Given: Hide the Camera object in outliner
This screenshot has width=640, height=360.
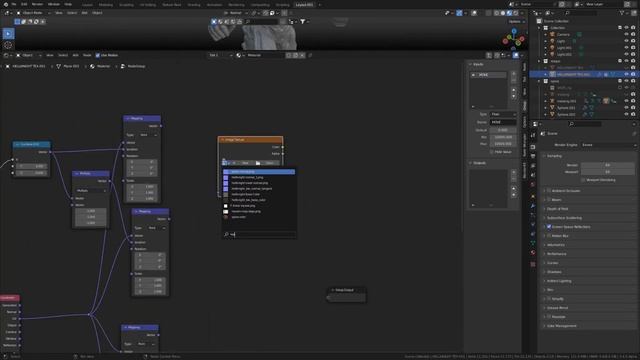Looking at the screenshot, I should point(627,34).
